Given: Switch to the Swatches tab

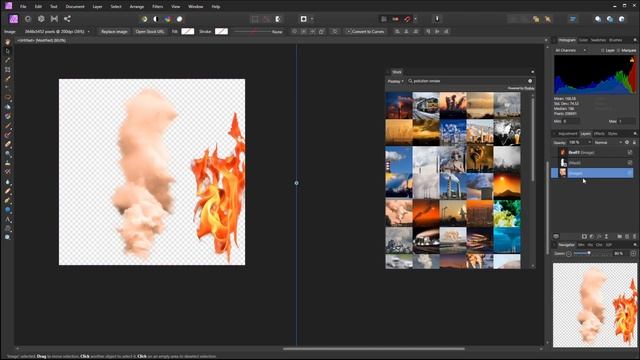Looking at the screenshot, I should [598, 40].
